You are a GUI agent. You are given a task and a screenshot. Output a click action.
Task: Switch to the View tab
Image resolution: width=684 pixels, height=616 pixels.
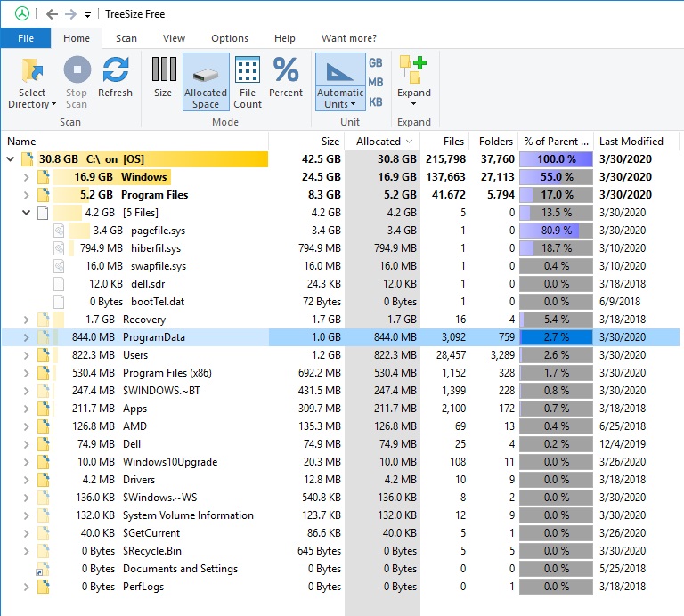(x=174, y=38)
